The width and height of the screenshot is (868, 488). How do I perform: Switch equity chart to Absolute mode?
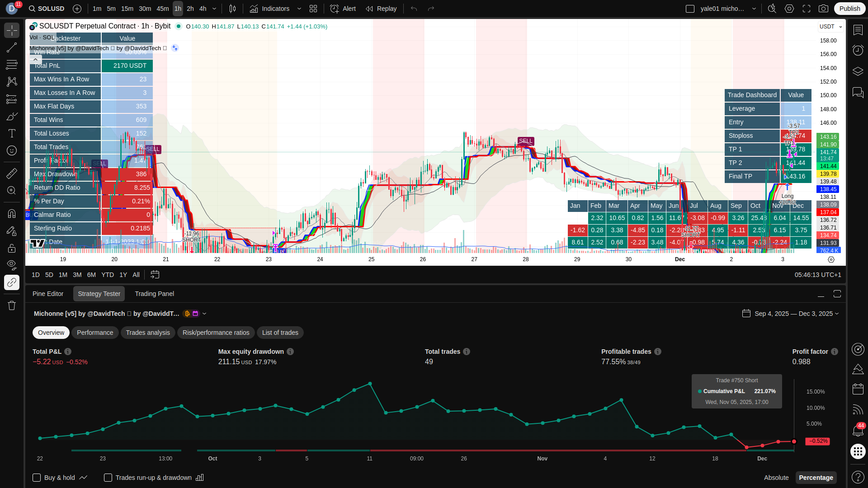tap(776, 478)
